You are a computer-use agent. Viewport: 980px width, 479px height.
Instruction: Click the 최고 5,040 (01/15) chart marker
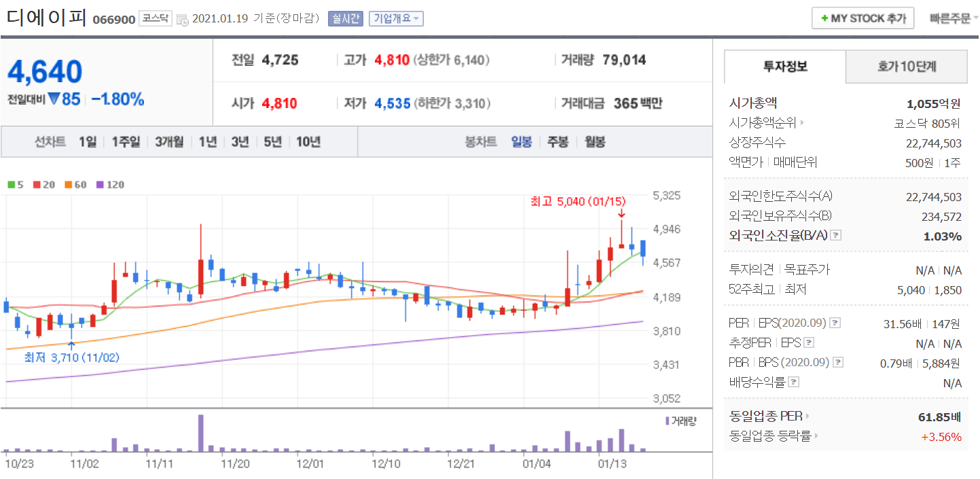click(x=578, y=201)
